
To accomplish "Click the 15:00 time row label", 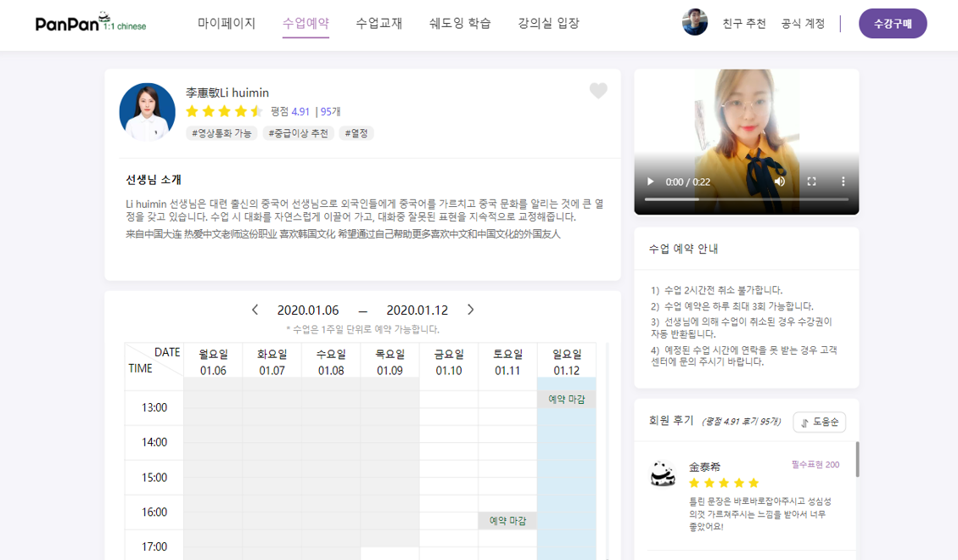I will point(154,478).
